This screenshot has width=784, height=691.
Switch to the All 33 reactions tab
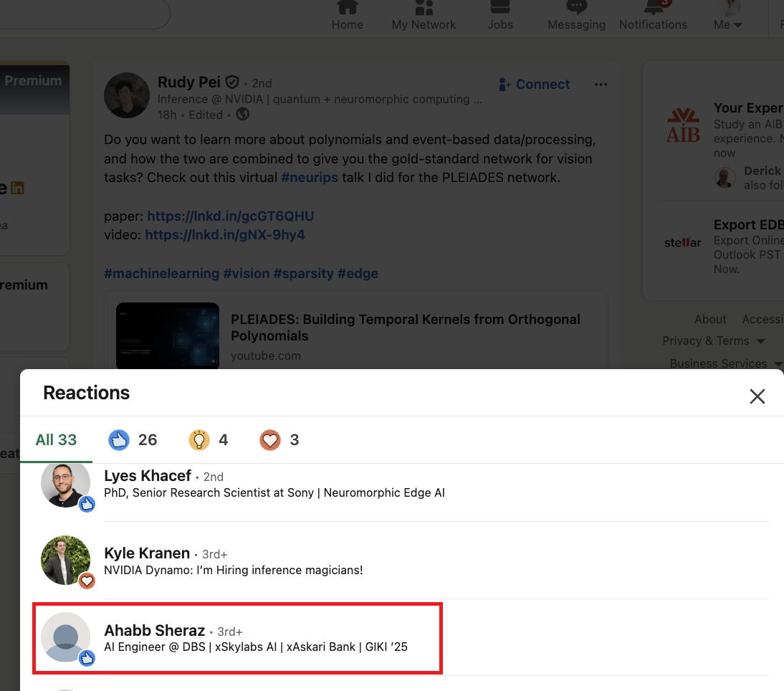[56, 439]
